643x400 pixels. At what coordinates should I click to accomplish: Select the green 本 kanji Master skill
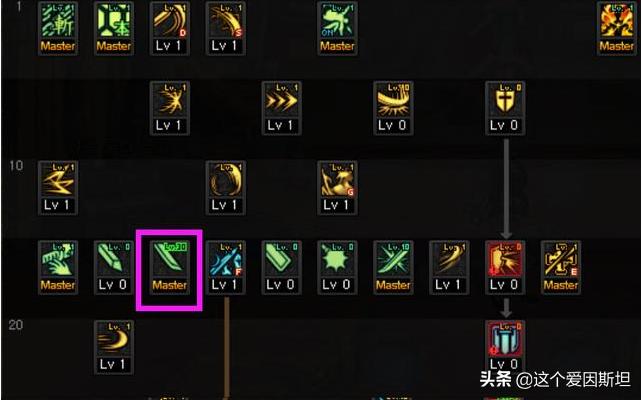[114, 28]
